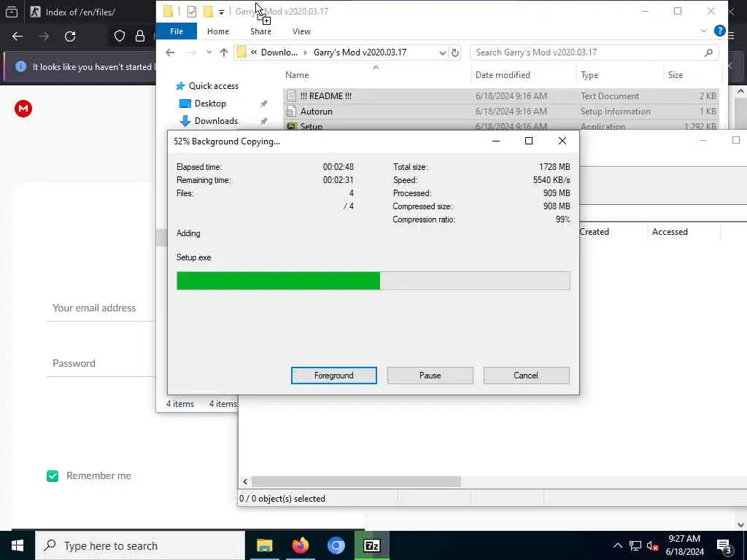Open Chrome from the taskbar
The height and width of the screenshot is (560, 747).
pos(336,545)
